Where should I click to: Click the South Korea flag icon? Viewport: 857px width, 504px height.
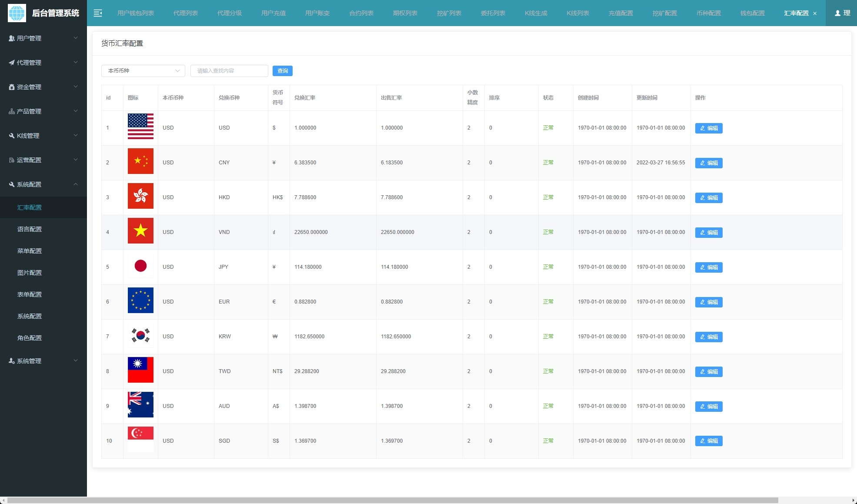140,335
